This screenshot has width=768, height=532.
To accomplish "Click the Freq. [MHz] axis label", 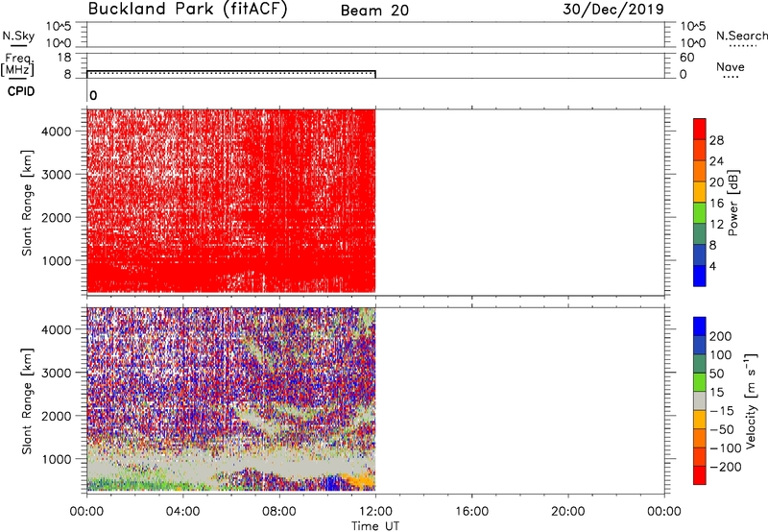I will click(18, 64).
